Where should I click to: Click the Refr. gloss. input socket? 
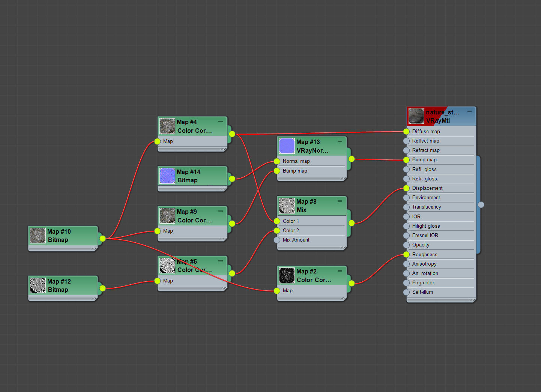coord(406,179)
